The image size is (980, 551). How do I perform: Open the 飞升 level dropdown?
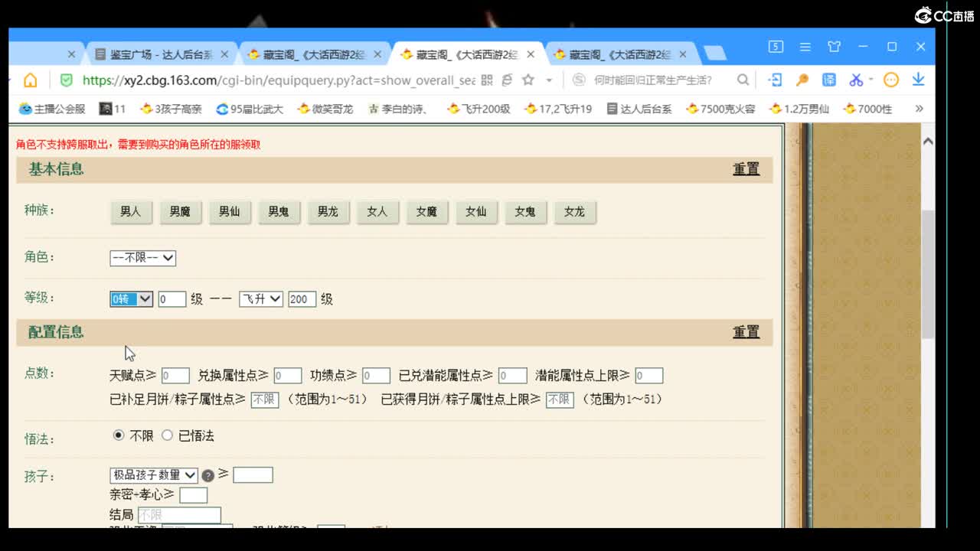point(261,299)
